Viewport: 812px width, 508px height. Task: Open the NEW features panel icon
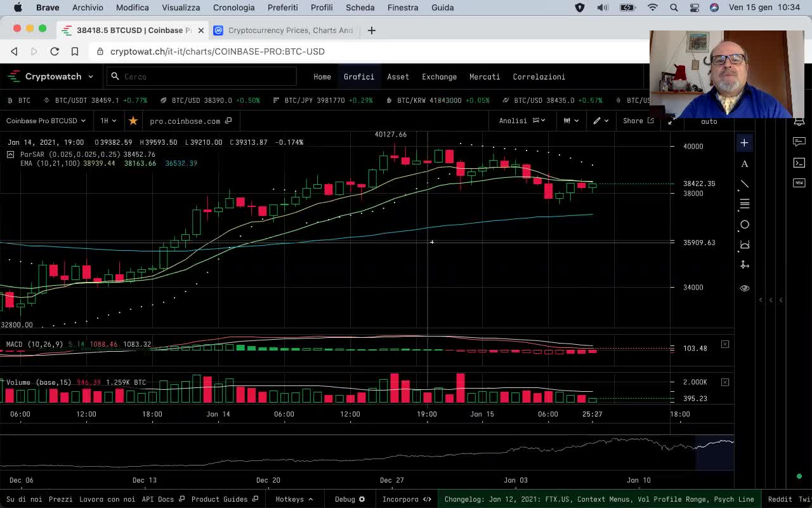799,183
